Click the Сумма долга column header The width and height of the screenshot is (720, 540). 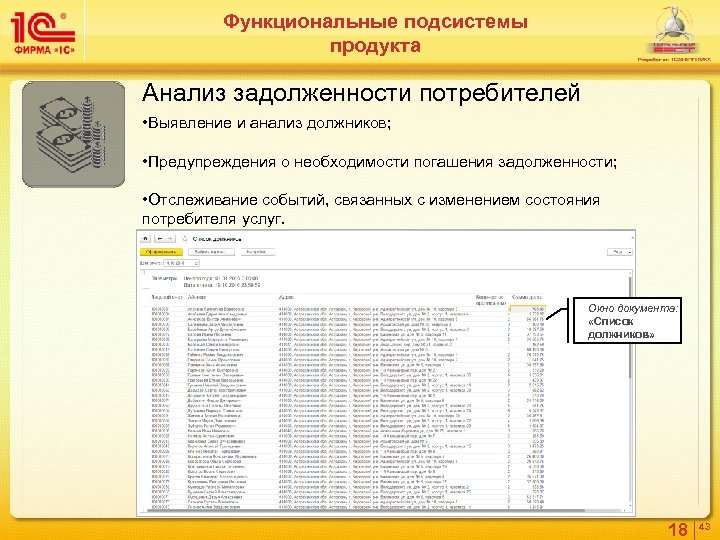[527, 298]
